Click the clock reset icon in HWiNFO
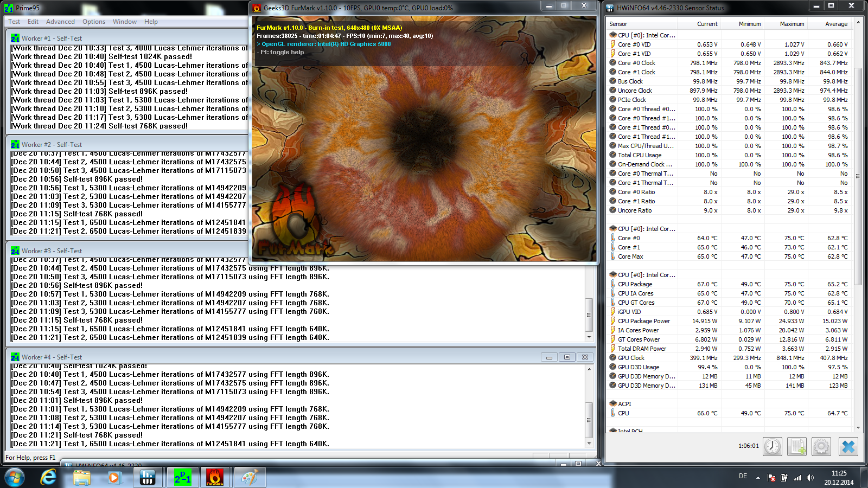The height and width of the screenshot is (488, 868). (x=773, y=446)
